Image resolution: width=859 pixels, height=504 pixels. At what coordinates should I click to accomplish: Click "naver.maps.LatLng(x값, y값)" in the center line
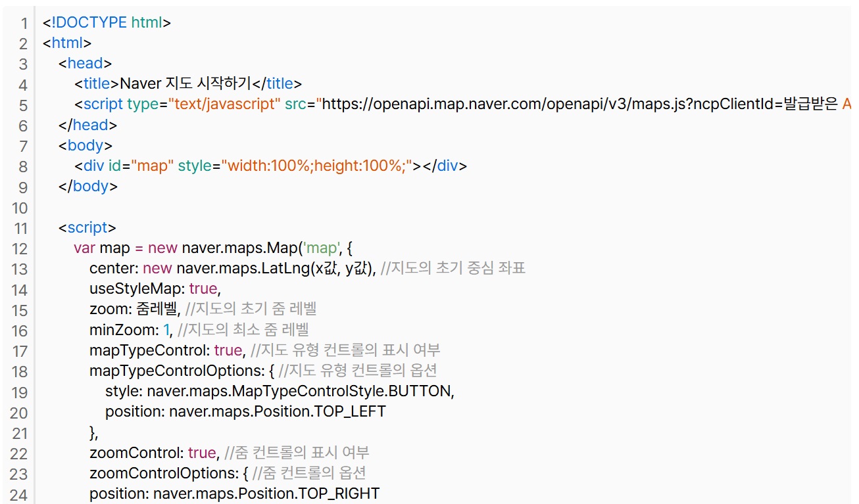276,268
